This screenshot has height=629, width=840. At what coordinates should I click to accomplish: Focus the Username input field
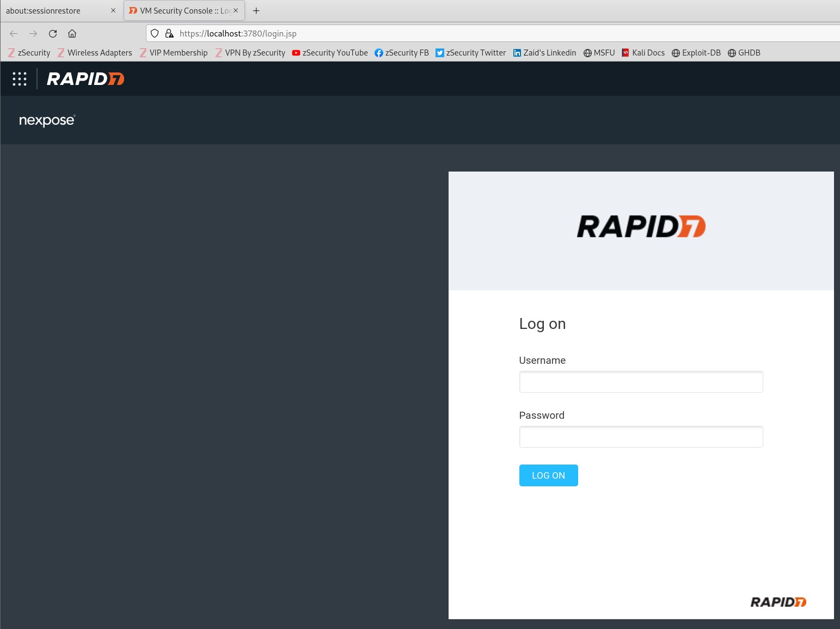coord(641,382)
